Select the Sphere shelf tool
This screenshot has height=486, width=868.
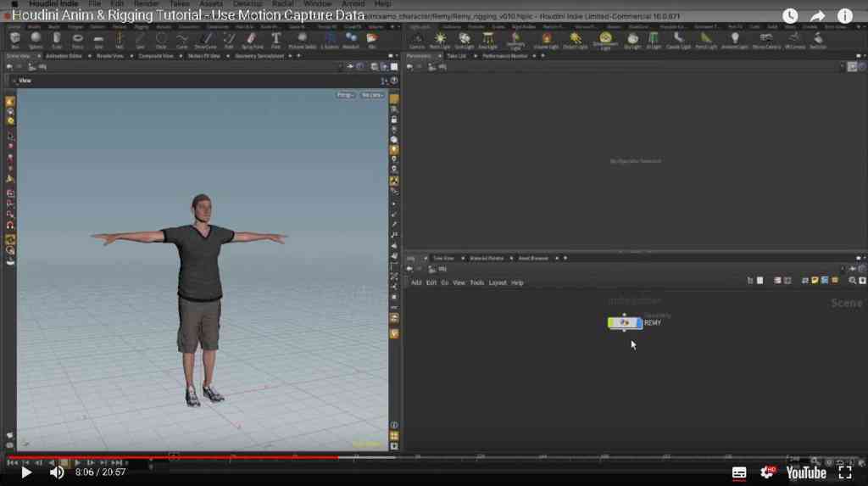click(x=36, y=40)
